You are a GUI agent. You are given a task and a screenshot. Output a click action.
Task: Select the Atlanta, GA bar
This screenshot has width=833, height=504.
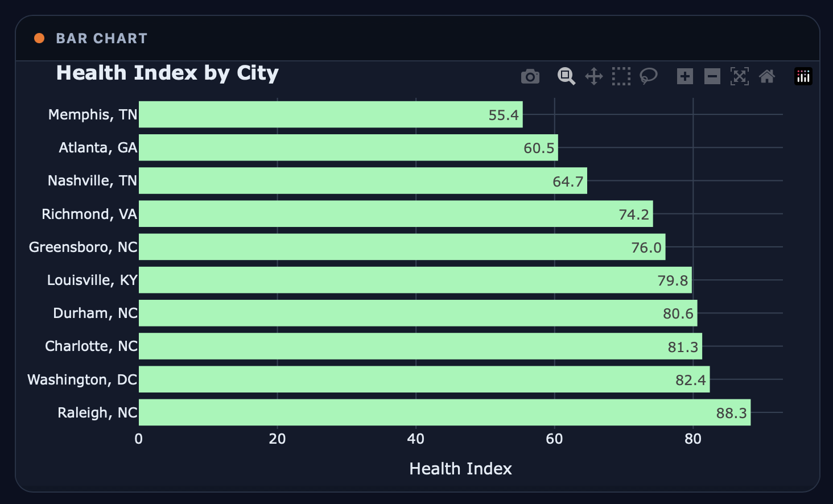point(348,147)
